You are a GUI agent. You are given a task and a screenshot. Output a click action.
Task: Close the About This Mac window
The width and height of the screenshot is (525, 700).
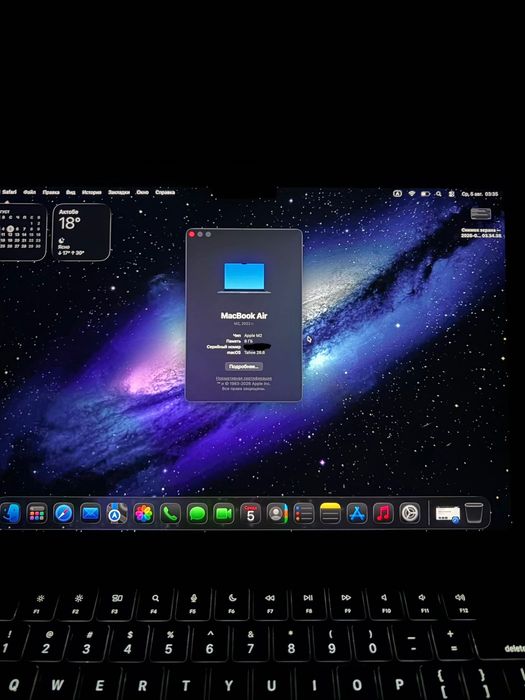coord(192,234)
